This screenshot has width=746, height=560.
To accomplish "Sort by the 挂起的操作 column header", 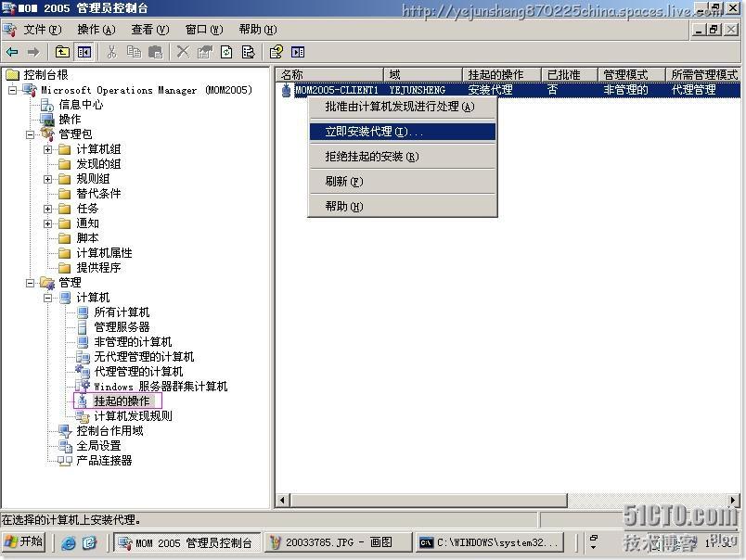I will pos(501,74).
